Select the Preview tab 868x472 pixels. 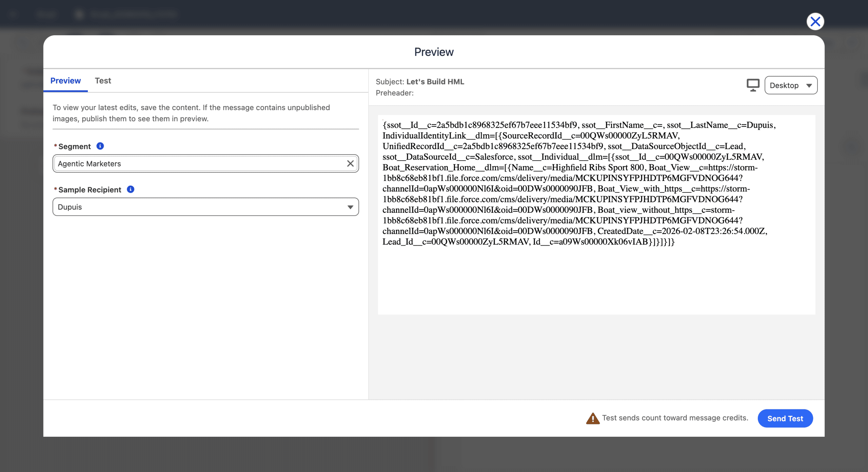(x=65, y=81)
